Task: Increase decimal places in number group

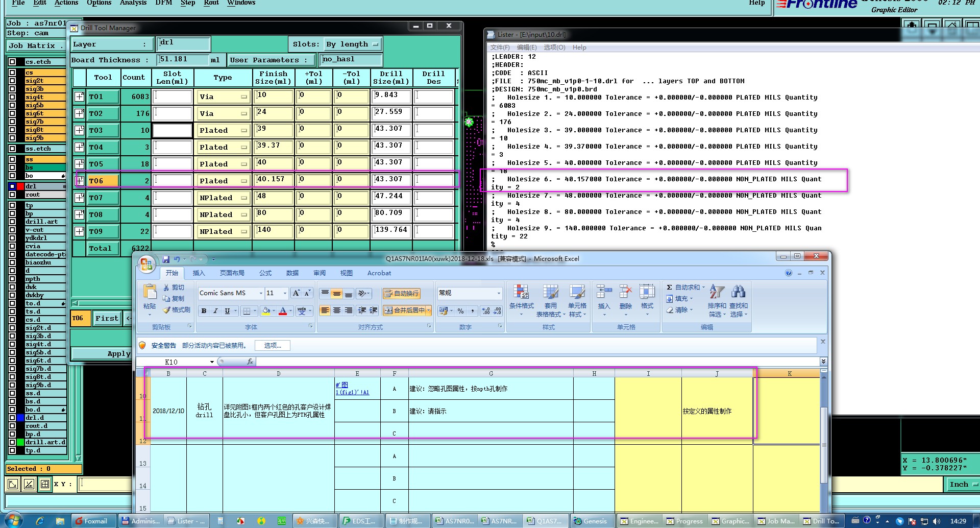Action: (485, 310)
